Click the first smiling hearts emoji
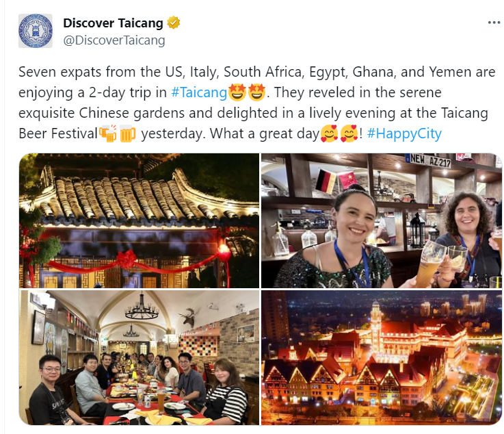This screenshot has height=434, width=504. [329, 133]
